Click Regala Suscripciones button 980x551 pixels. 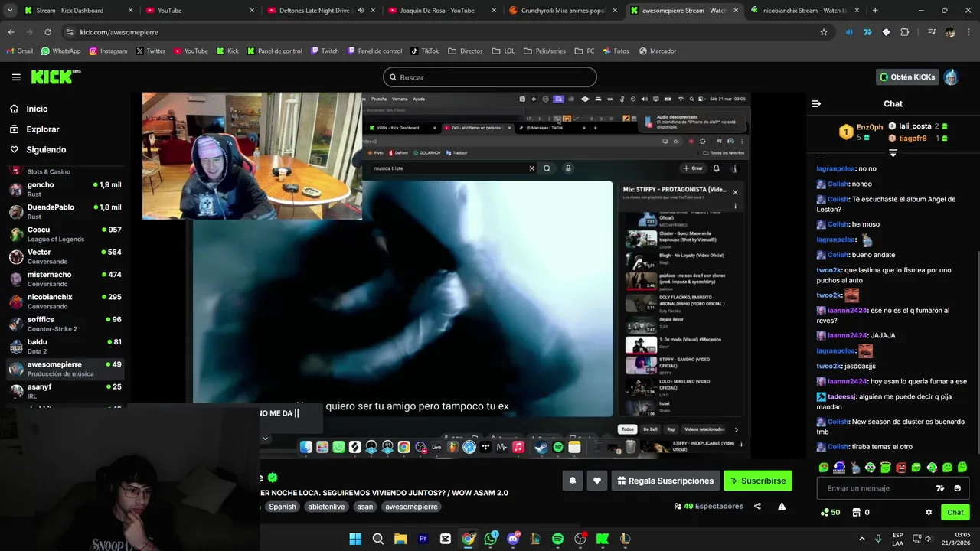coord(665,481)
